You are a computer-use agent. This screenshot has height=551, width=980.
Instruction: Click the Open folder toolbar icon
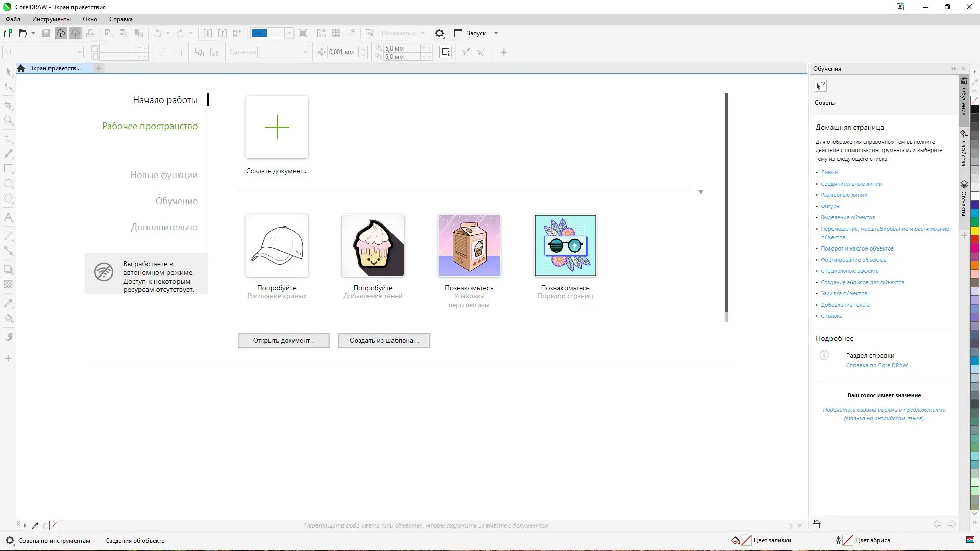click(22, 33)
